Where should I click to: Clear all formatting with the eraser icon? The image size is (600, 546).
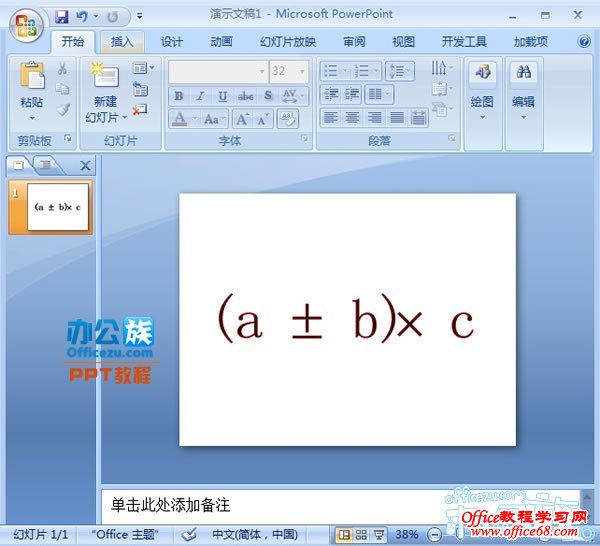pyautogui.click(x=287, y=119)
